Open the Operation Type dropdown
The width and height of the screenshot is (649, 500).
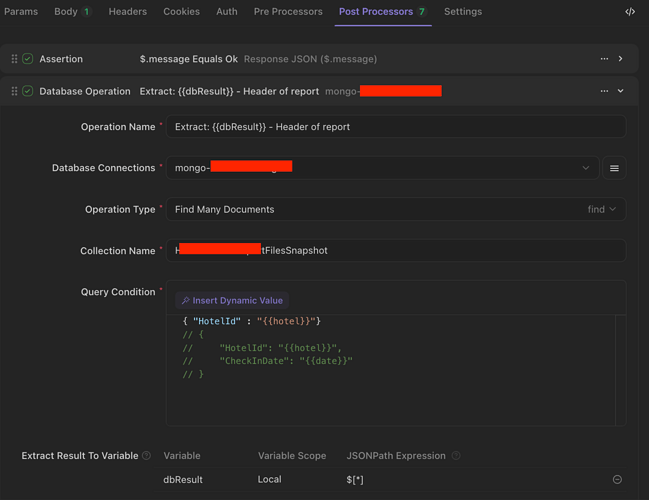[396, 209]
